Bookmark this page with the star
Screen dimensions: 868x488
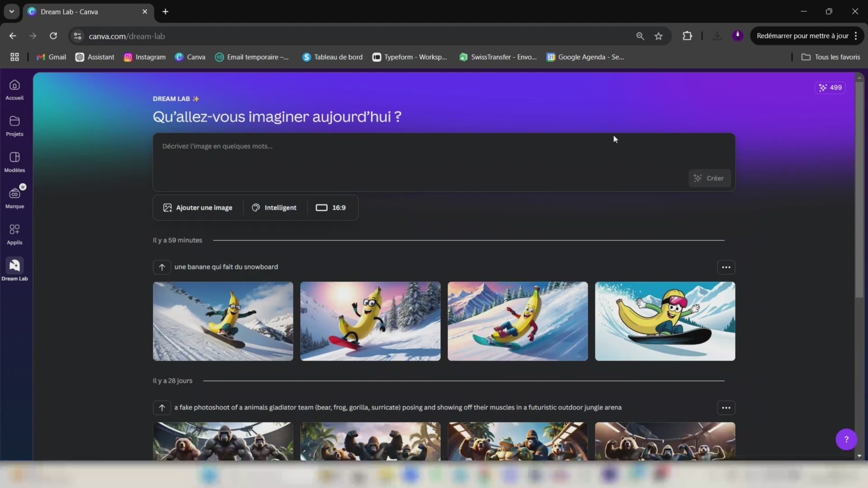(659, 36)
